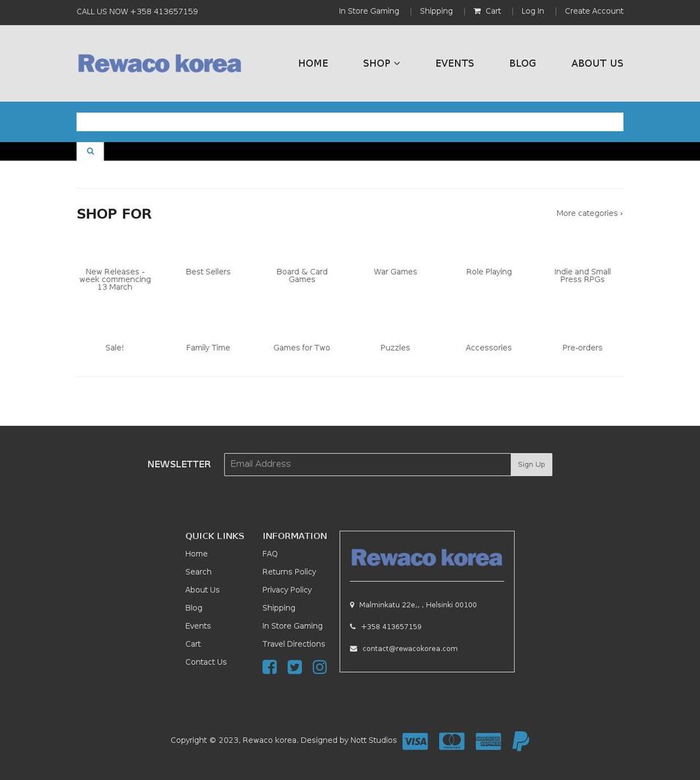The height and width of the screenshot is (780, 700).
Task: Expand the SHOP dropdown menu
Action: point(381,63)
